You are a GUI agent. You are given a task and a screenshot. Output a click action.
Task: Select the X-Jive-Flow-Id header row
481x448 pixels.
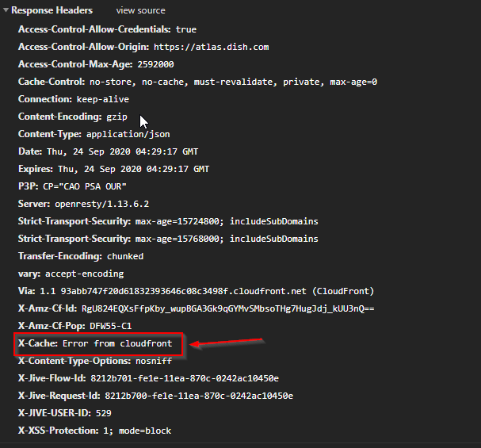[148, 378]
